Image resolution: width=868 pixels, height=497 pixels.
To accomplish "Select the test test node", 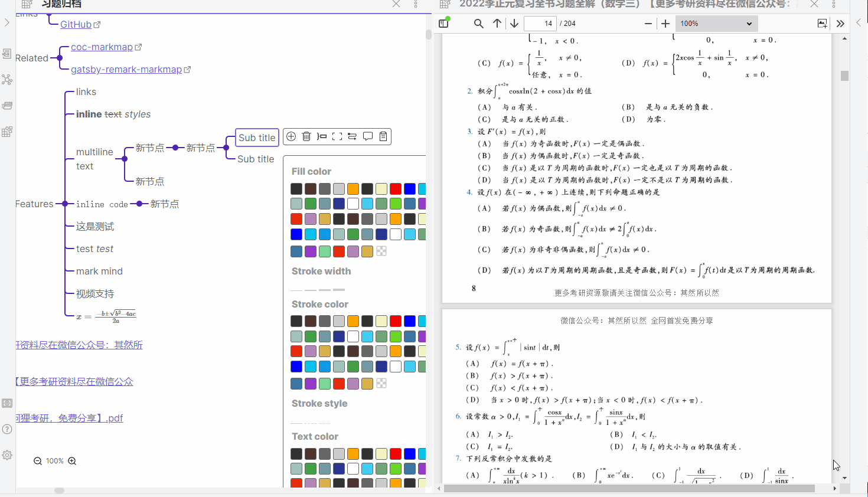I will pos(94,248).
